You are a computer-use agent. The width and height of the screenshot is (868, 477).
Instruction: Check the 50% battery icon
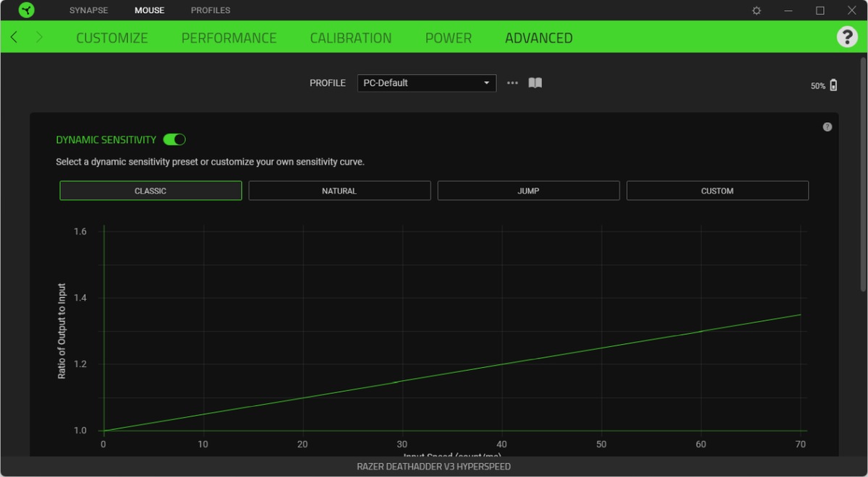833,85
